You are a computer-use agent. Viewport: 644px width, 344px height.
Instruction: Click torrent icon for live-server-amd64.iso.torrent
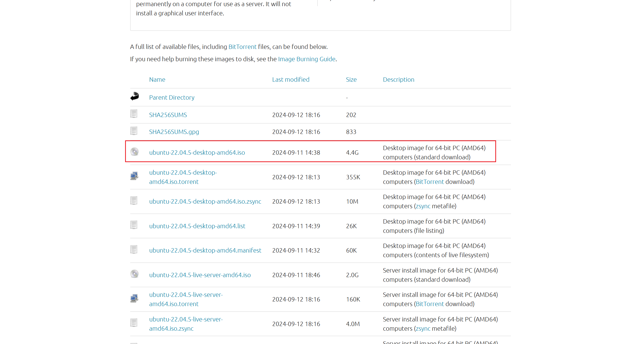134,298
